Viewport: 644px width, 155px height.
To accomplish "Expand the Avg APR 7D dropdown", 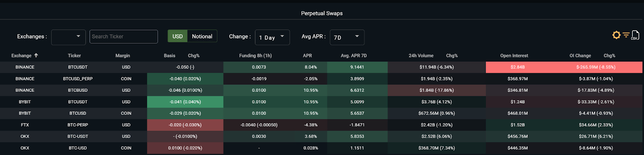I will [x=347, y=37].
